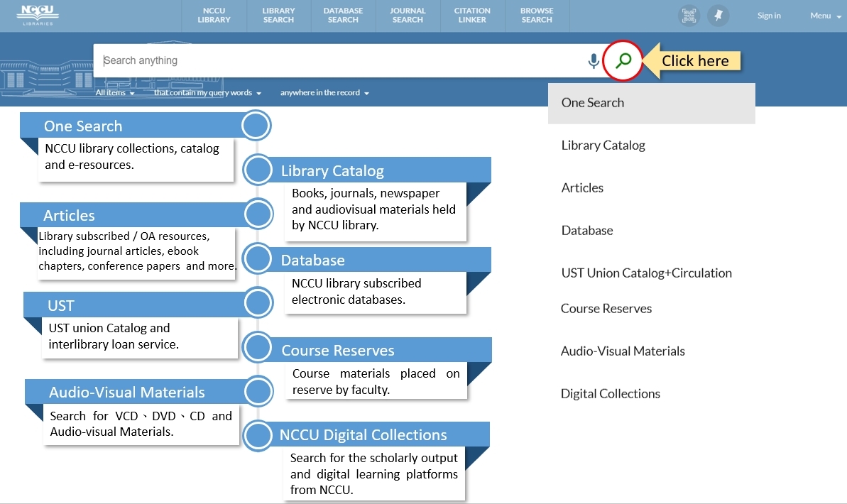
Task: Click the pin favorites icon
Action: pyautogui.click(x=718, y=16)
